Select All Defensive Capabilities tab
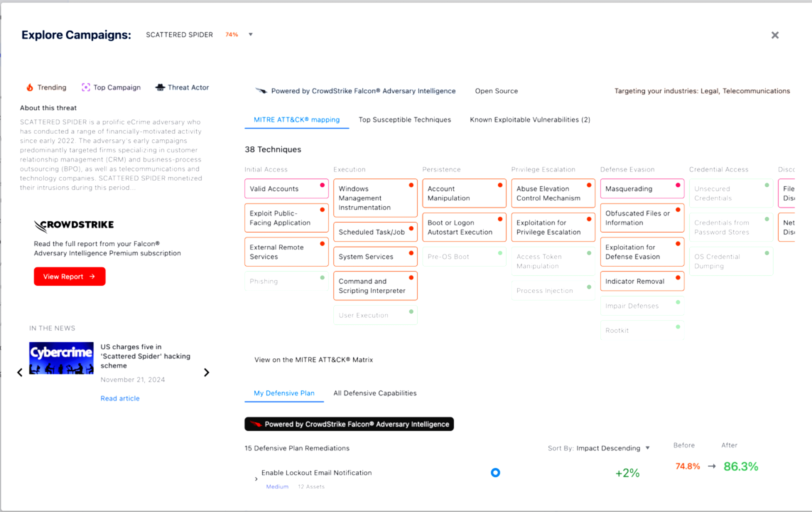Image resolution: width=812 pixels, height=512 pixels. 375,393
